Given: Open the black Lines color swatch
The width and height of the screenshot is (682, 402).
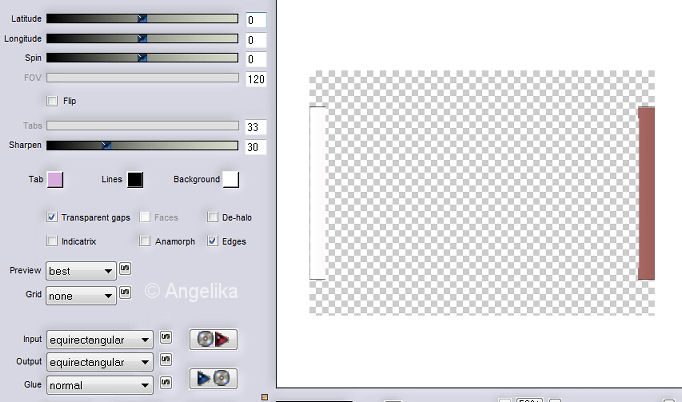Looking at the screenshot, I should [135, 179].
